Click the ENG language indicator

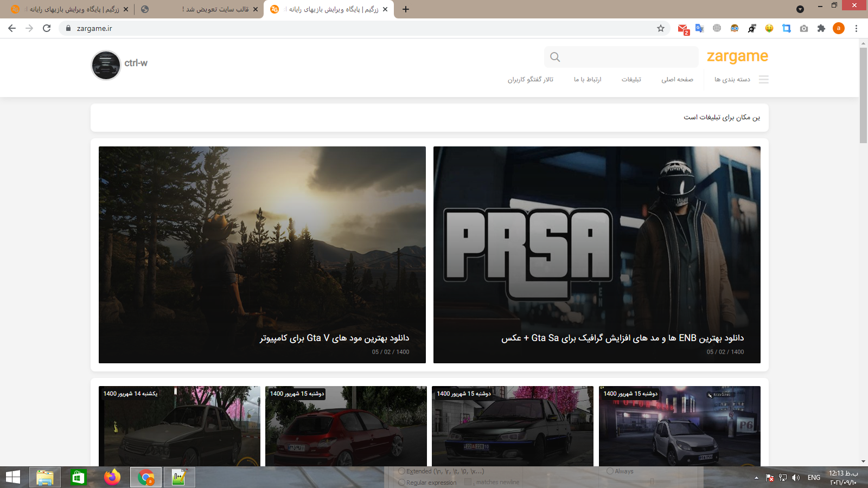point(814,478)
